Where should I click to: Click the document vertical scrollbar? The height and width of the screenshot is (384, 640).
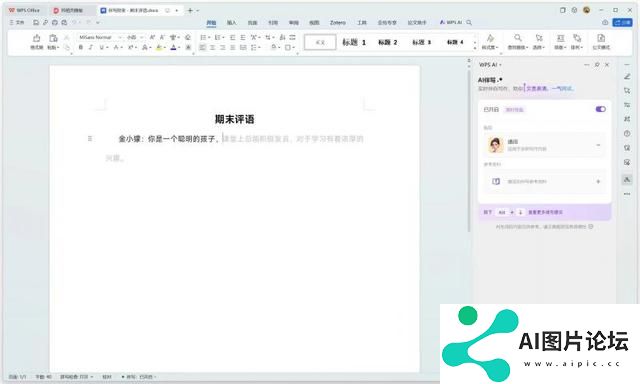(x=469, y=151)
